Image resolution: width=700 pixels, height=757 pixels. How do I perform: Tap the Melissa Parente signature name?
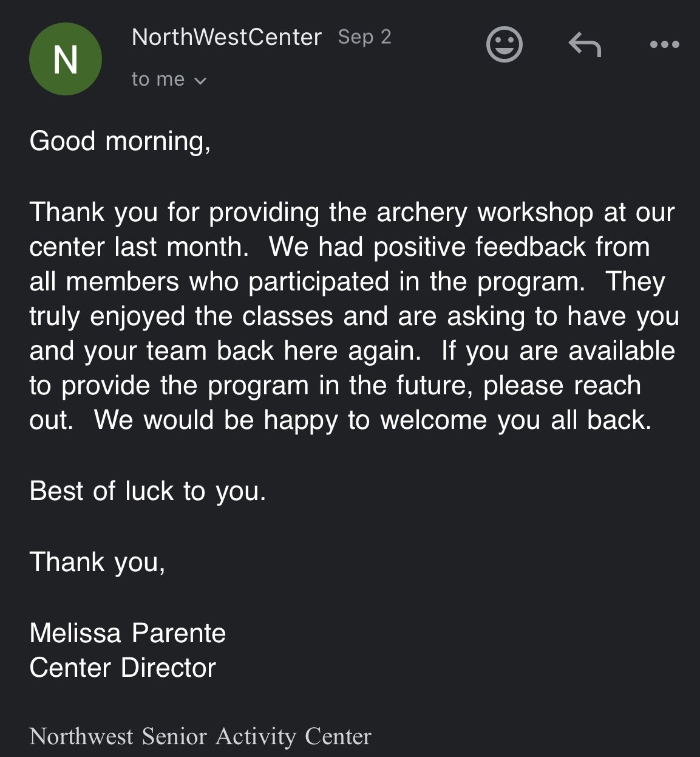pos(127,633)
